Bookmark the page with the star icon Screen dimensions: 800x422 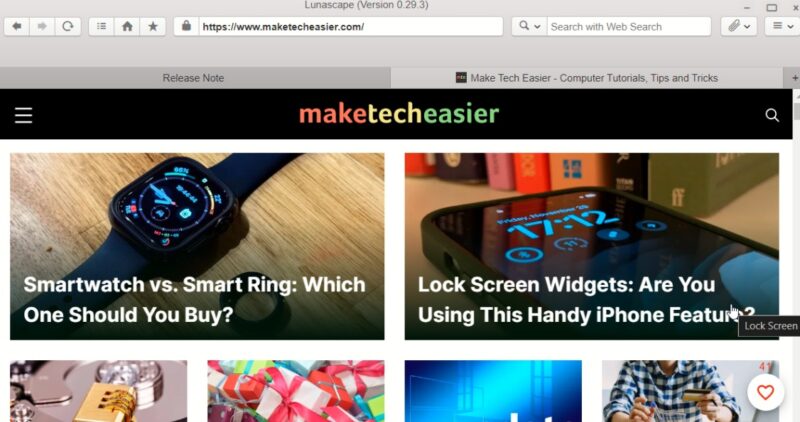[153, 27]
